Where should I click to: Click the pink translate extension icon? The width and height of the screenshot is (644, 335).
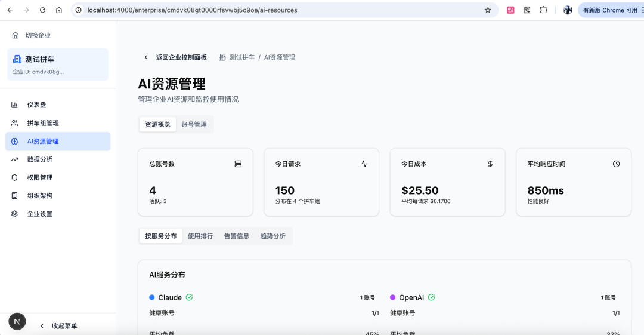click(x=510, y=10)
